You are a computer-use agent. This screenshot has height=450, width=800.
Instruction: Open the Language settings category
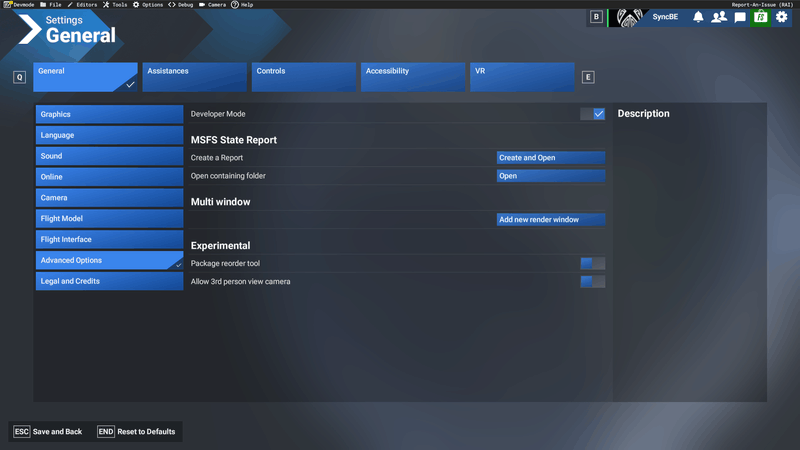click(x=109, y=135)
